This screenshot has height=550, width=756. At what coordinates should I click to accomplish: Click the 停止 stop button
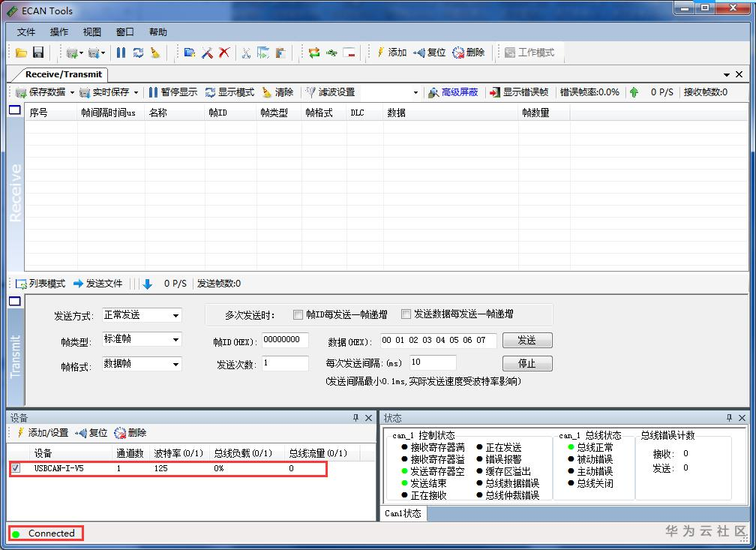pyautogui.click(x=527, y=363)
